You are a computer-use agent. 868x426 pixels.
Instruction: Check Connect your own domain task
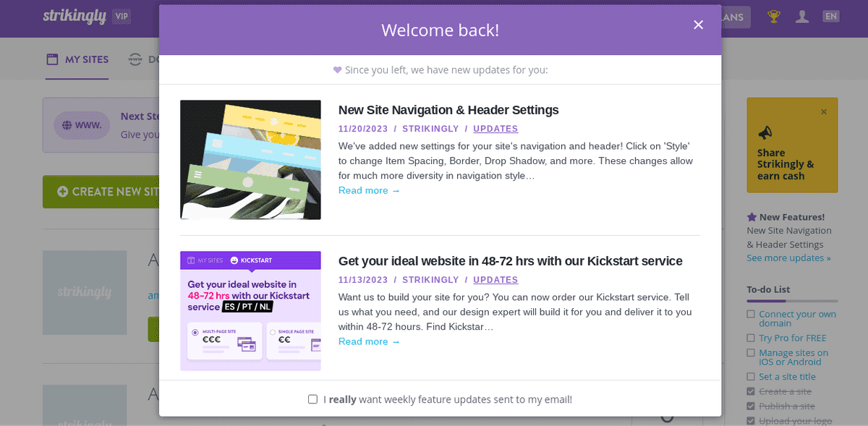click(x=751, y=315)
